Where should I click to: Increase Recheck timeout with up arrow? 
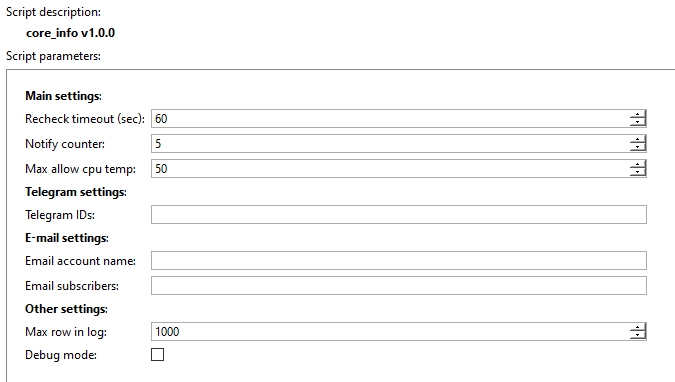638,115
